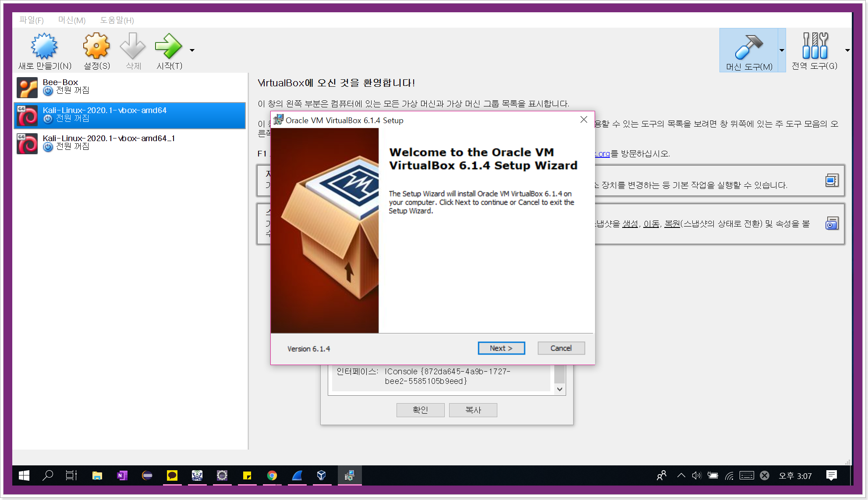
Task: Select Machine Tools (머신 도구) hammer icon
Action: (x=748, y=47)
